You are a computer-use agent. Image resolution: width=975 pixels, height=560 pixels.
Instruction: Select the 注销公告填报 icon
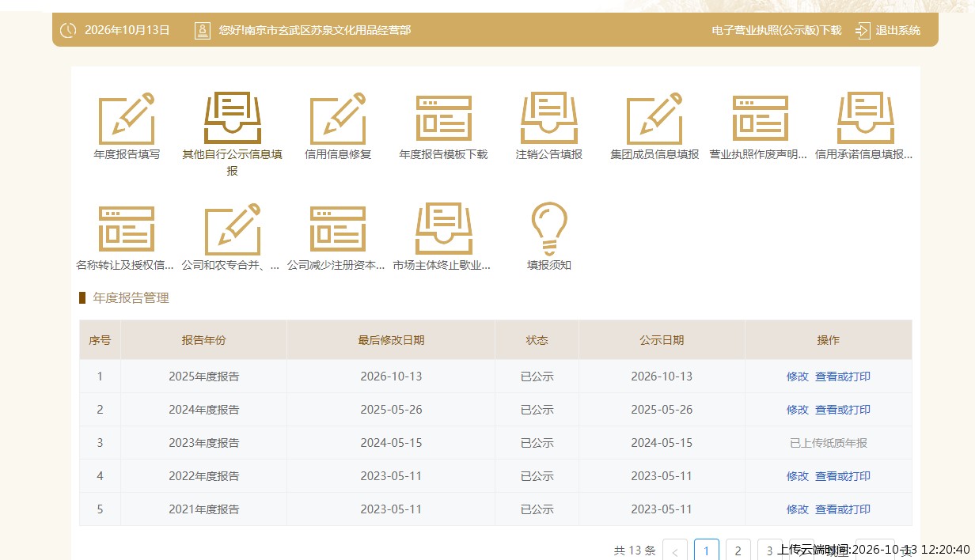point(549,119)
